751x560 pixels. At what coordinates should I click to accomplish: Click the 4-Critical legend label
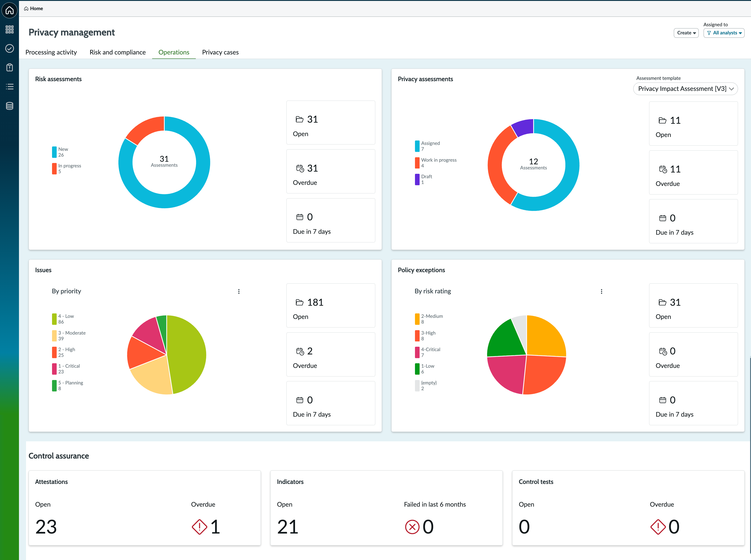click(x=431, y=350)
